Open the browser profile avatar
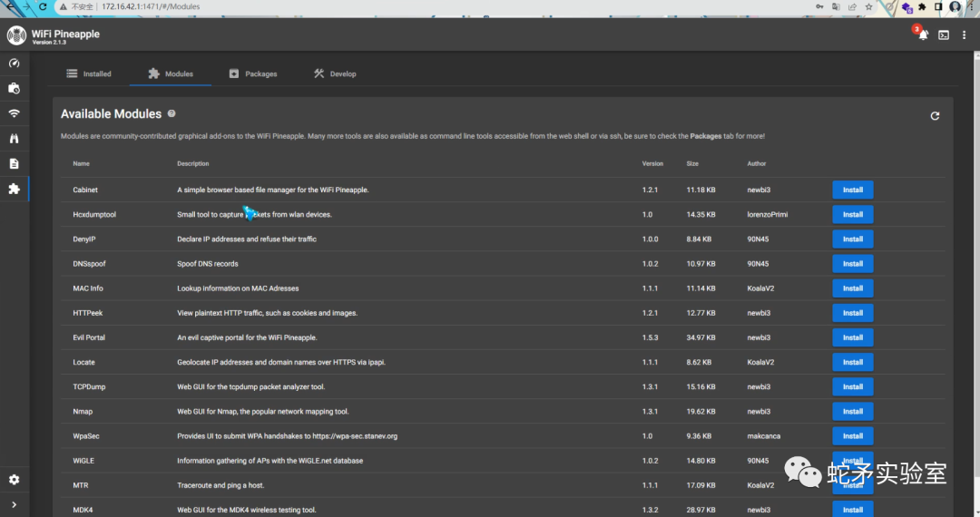980x517 pixels. coord(955,7)
